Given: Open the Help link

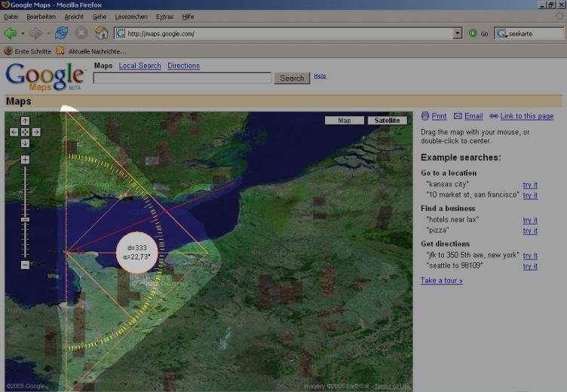Looking at the screenshot, I should [x=320, y=75].
